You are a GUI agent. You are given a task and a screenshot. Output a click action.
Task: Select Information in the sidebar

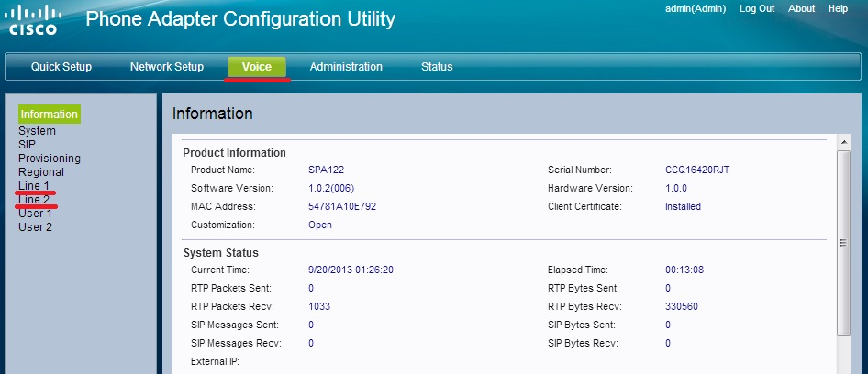pyautogui.click(x=50, y=114)
